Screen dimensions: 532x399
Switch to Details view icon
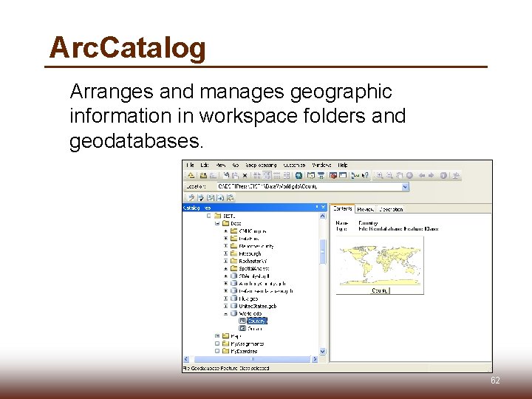(277, 175)
